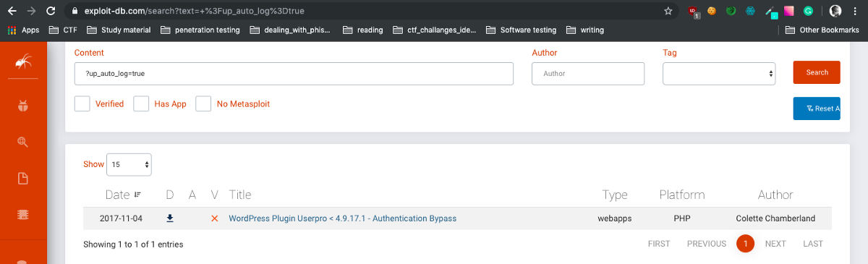
Task: Open the eyedropper color picker extension
Action: [x=770, y=12]
